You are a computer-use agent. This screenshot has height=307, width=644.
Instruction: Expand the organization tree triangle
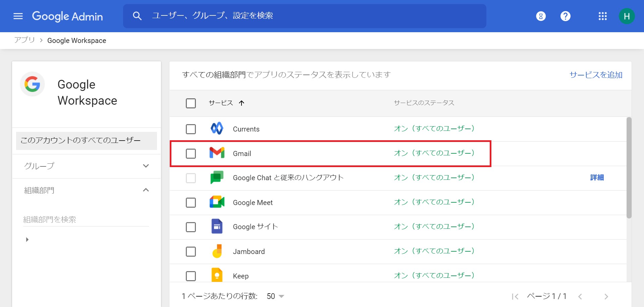(27, 240)
